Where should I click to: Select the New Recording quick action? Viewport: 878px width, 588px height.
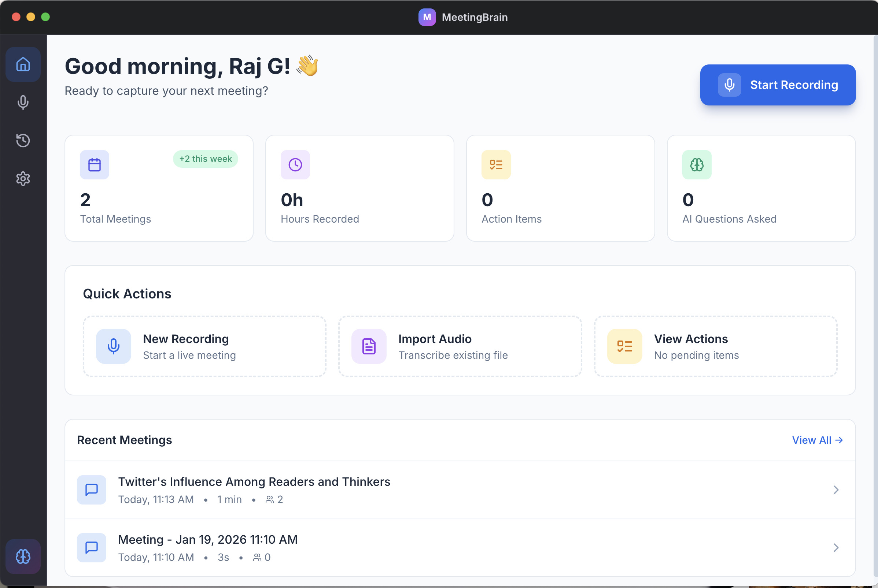204,346
